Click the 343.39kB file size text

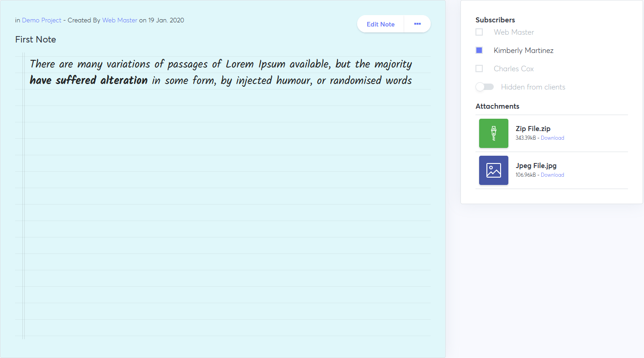click(x=526, y=138)
